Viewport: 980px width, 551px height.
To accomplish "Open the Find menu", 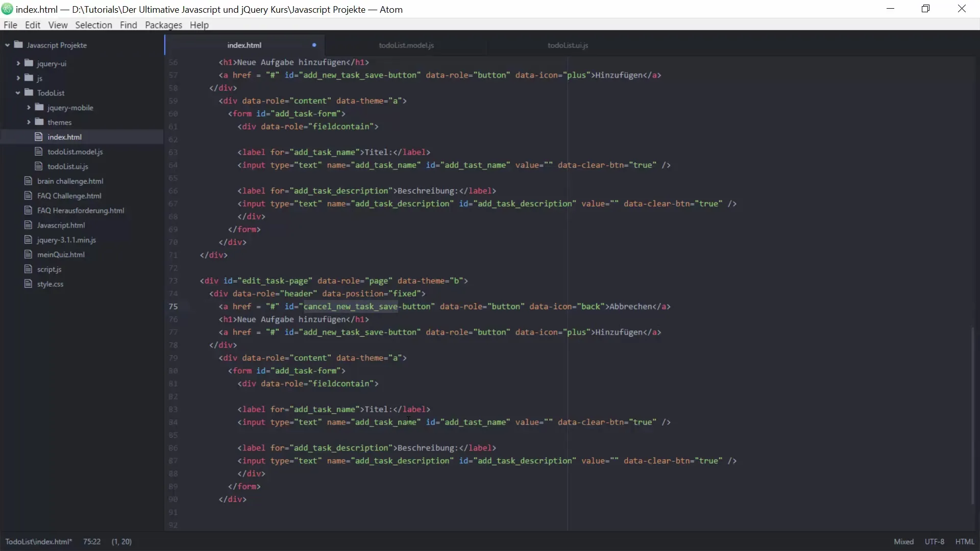I will [128, 25].
